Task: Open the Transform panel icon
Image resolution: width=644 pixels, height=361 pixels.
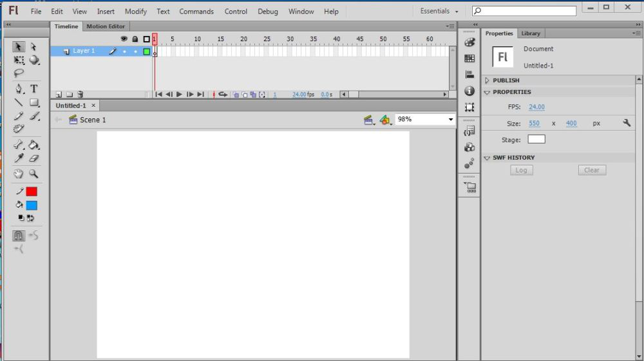Action: point(469,107)
